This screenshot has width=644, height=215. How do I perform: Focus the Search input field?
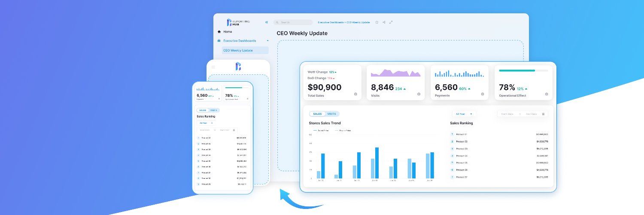tap(293, 22)
